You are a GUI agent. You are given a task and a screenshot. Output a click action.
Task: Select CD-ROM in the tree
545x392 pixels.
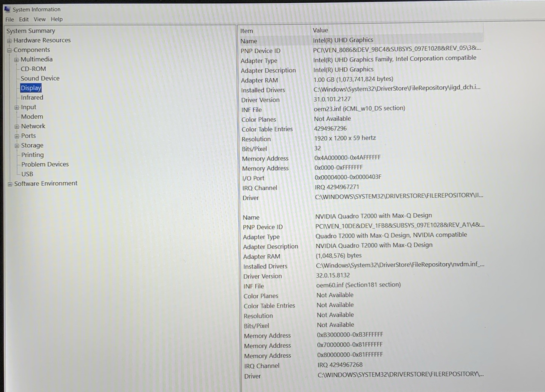tap(33, 69)
